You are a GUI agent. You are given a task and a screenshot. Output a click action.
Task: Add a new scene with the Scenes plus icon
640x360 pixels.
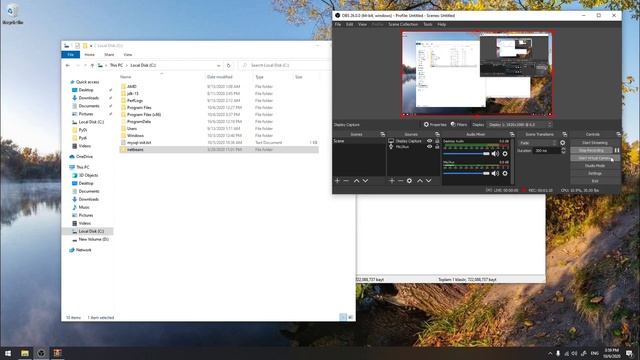337,180
